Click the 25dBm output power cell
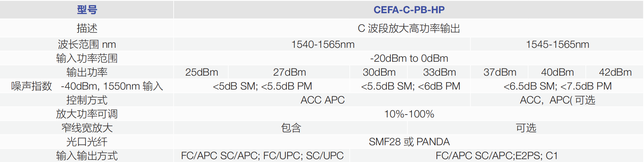The width and height of the screenshot is (644, 162). click(201, 72)
